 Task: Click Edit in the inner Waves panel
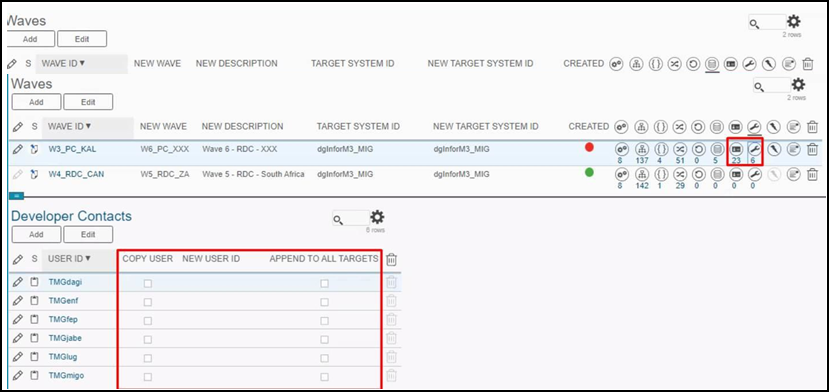click(x=88, y=102)
